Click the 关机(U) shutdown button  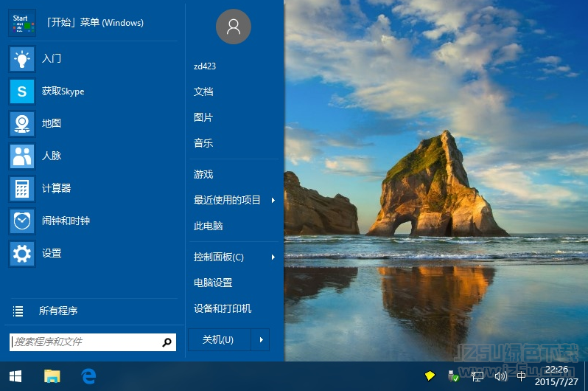click(220, 340)
